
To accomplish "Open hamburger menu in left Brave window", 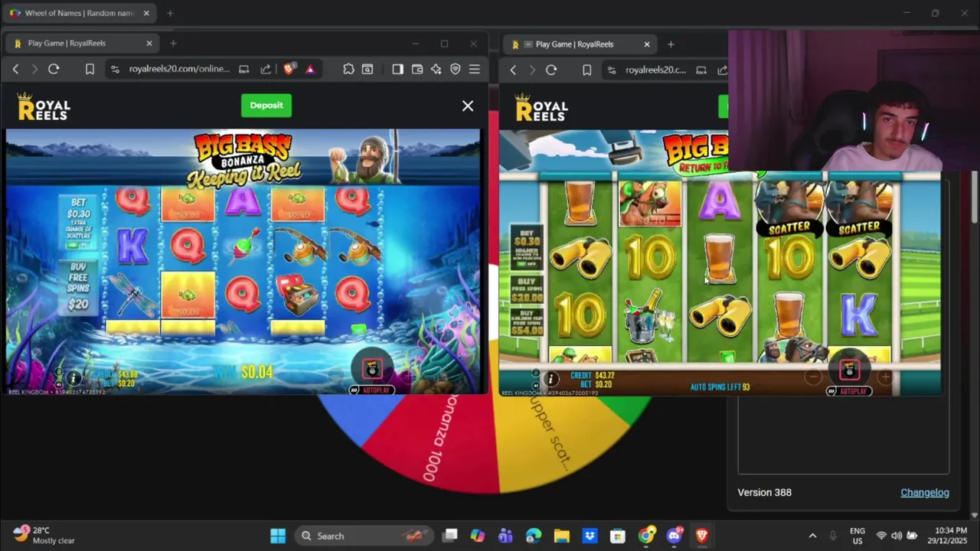I will pos(475,69).
